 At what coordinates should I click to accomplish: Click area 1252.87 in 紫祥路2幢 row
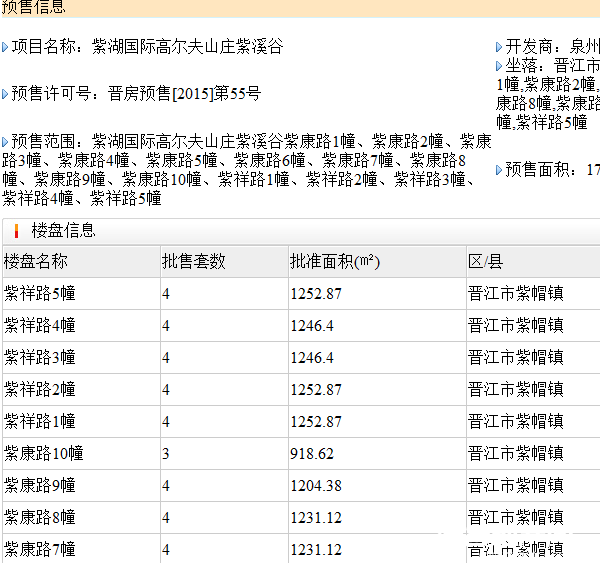pyautogui.click(x=316, y=390)
